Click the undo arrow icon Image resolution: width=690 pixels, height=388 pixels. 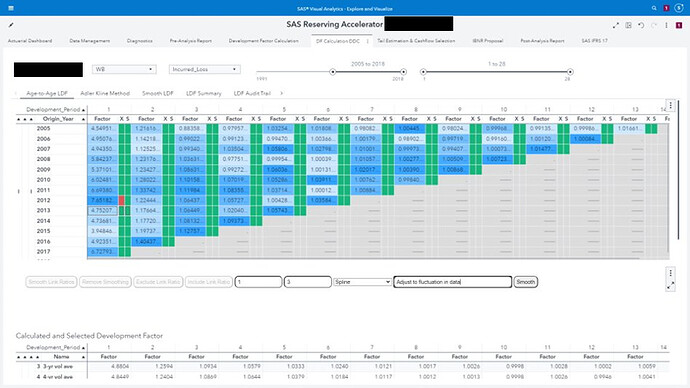point(641,26)
